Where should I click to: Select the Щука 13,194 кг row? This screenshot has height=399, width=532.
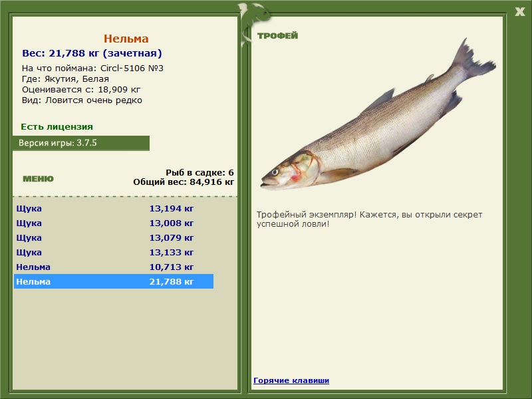(114, 208)
